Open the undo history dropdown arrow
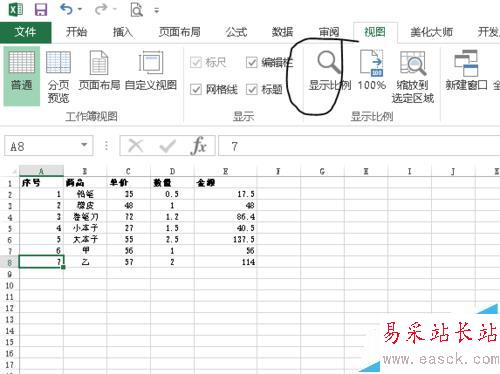Screen dimensions: 500x374 [x=80, y=9]
